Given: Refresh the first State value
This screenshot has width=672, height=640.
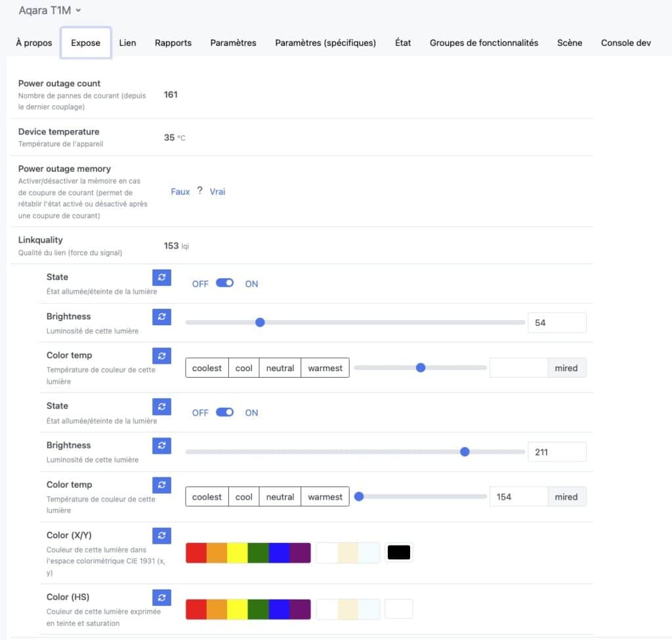Looking at the screenshot, I should pyautogui.click(x=161, y=277).
